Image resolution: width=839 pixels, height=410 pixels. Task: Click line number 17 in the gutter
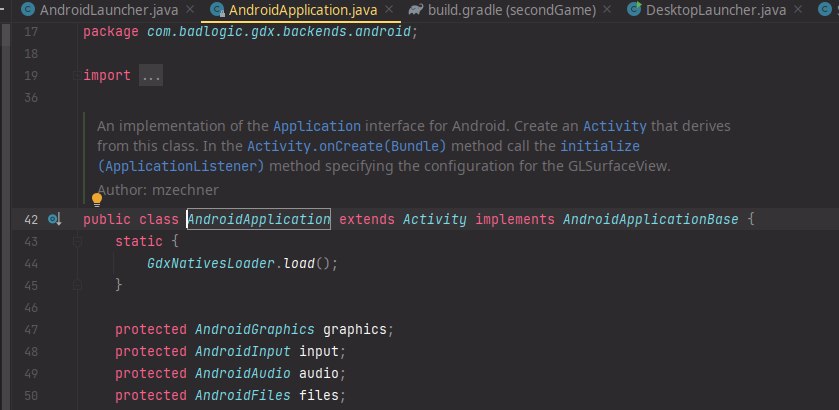31,32
